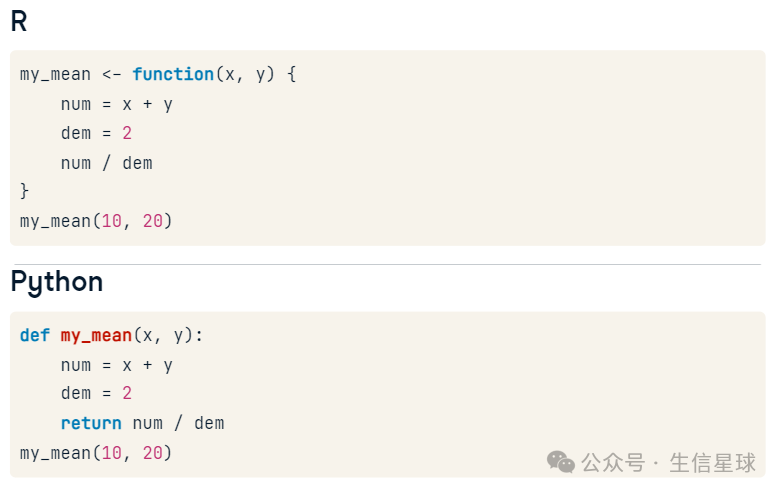Click the blue function keyword in R code

click(x=173, y=74)
